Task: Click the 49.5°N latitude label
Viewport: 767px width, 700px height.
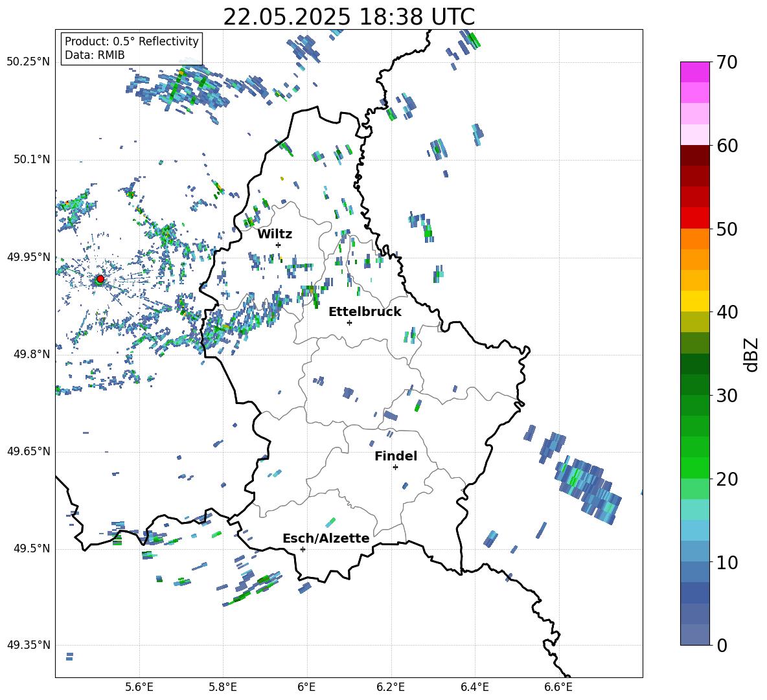Action: coord(32,548)
